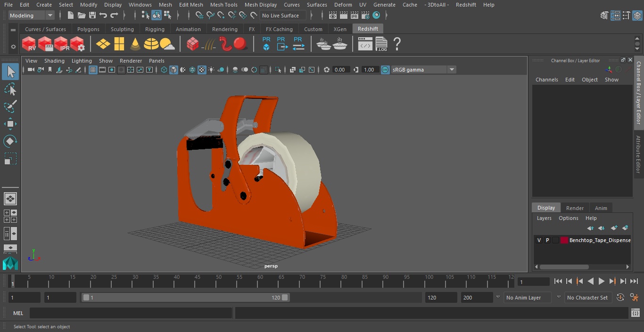Toggle playback P box for Benchtop_Tape_Dispenser layer

pos(547,240)
